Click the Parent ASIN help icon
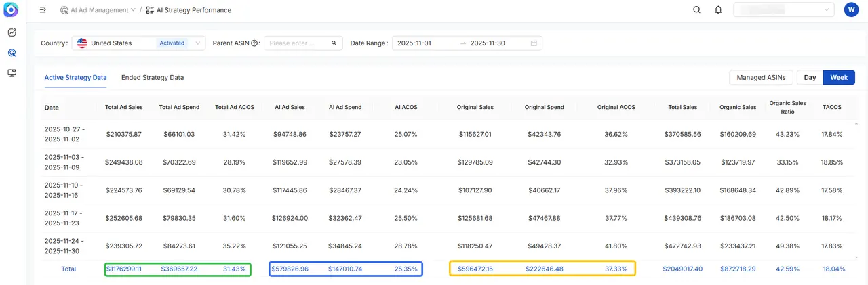Image resolution: width=868 pixels, height=285 pixels. point(255,43)
